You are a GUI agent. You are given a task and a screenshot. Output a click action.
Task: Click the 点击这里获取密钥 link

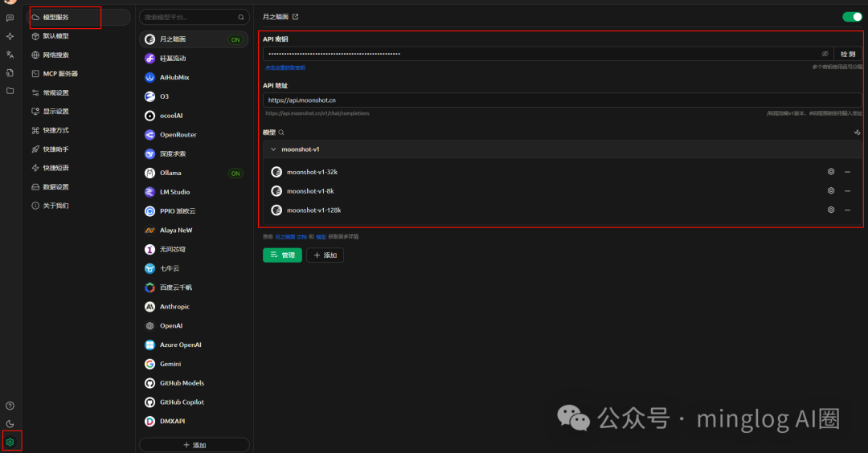tap(285, 67)
